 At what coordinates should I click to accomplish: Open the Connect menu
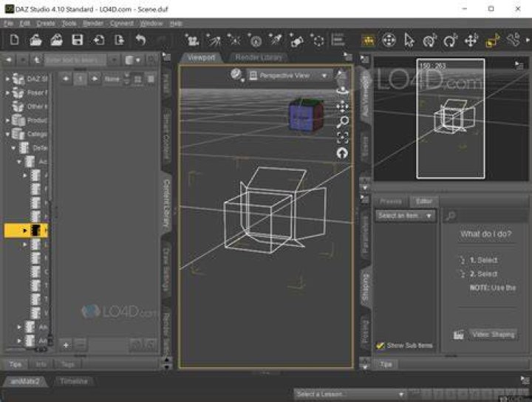(122, 24)
